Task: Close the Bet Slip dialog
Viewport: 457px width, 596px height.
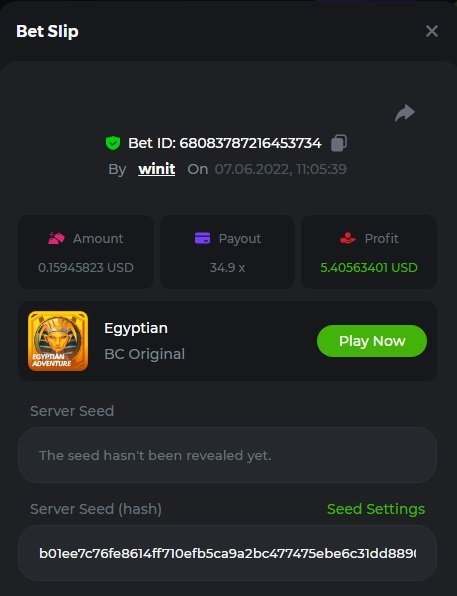Action: [x=432, y=31]
